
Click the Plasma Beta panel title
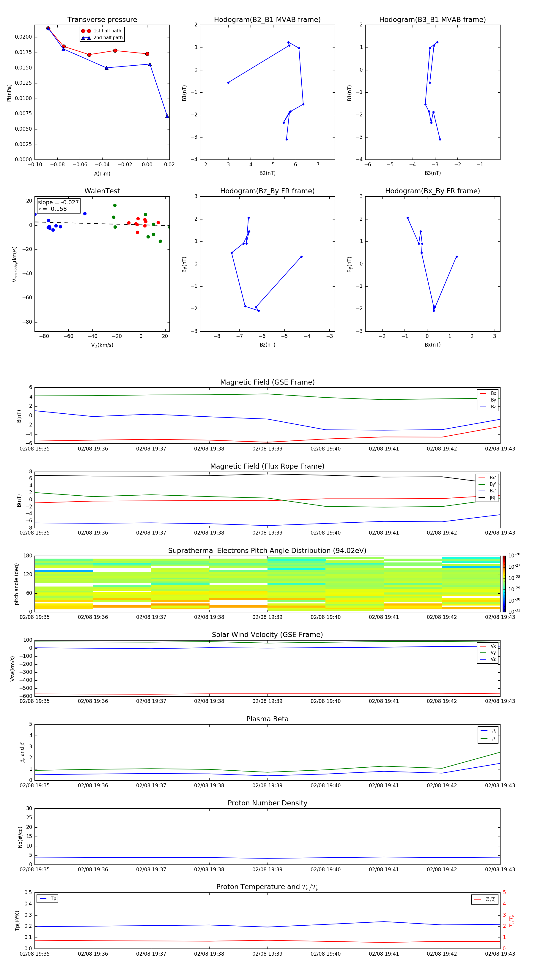(x=267, y=719)
